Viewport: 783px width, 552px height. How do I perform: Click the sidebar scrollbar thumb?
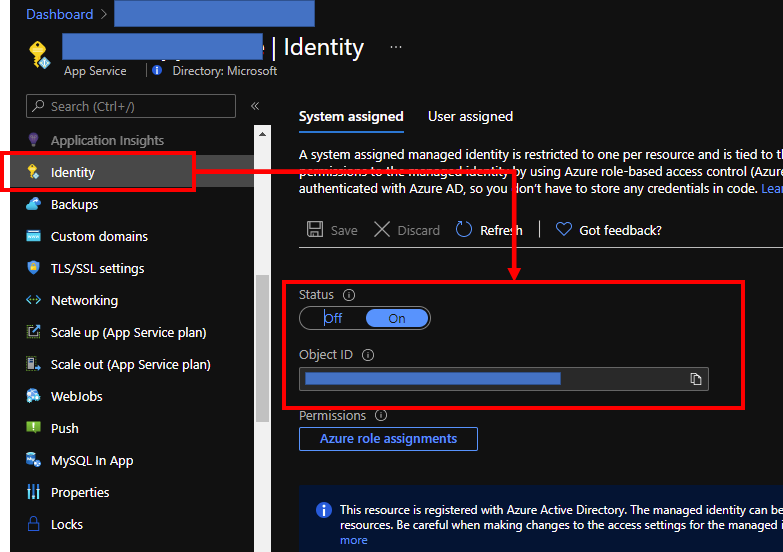(262, 348)
